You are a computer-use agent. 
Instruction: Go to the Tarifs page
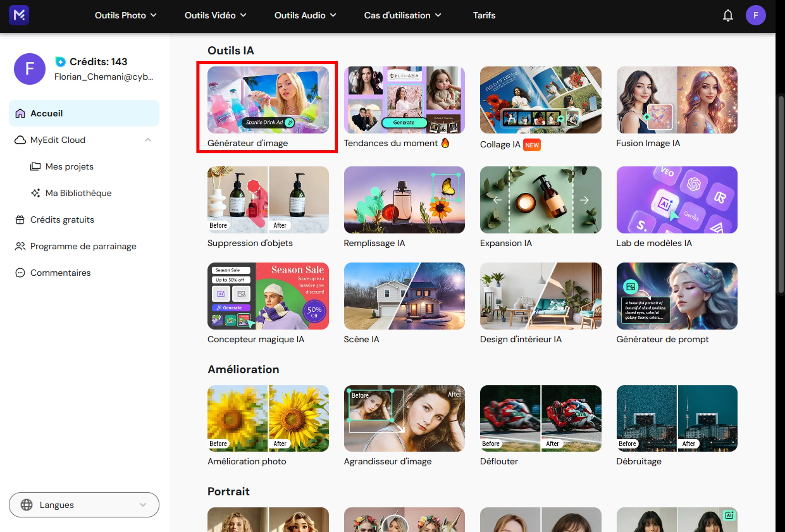click(x=484, y=15)
